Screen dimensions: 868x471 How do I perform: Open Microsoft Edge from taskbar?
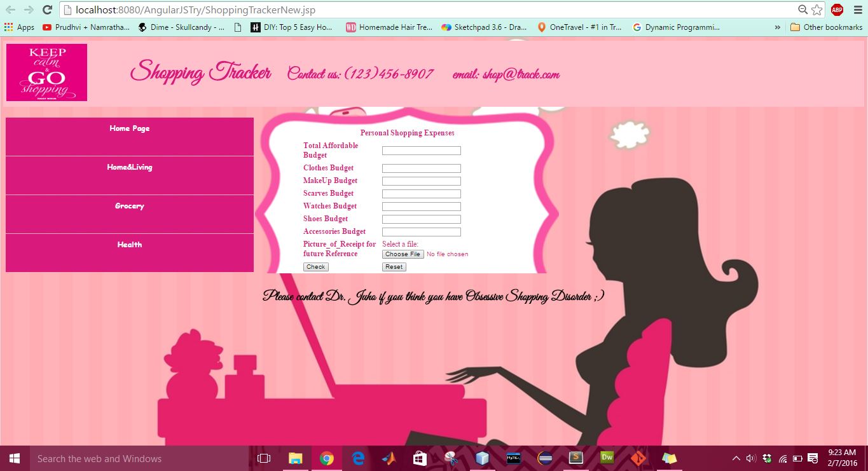358,458
